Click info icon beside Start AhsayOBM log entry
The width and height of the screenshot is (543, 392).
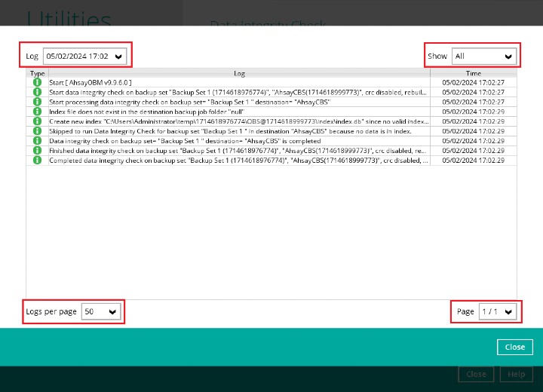(37, 82)
